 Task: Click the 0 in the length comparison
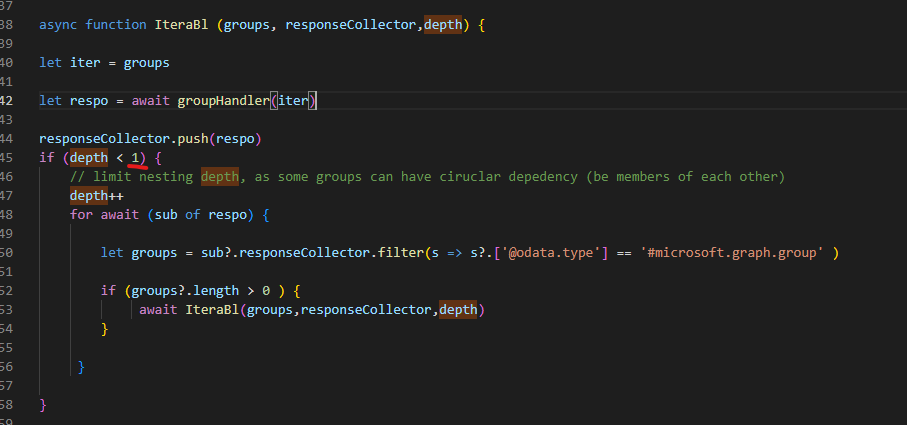pos(266,290)
